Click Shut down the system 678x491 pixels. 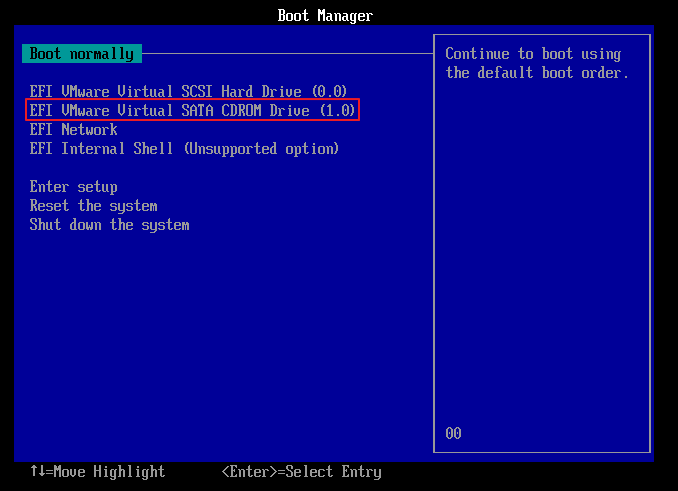109,225
